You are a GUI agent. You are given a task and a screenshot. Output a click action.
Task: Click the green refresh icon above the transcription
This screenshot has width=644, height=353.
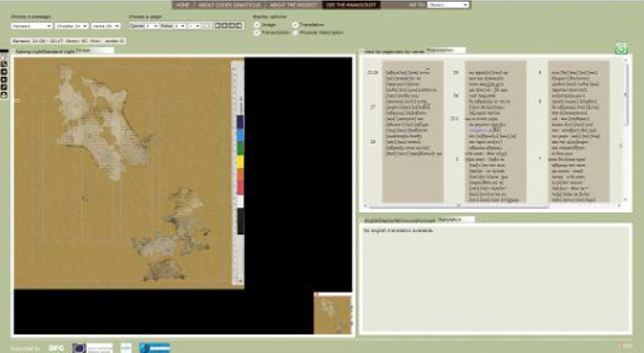click(621, 49)
